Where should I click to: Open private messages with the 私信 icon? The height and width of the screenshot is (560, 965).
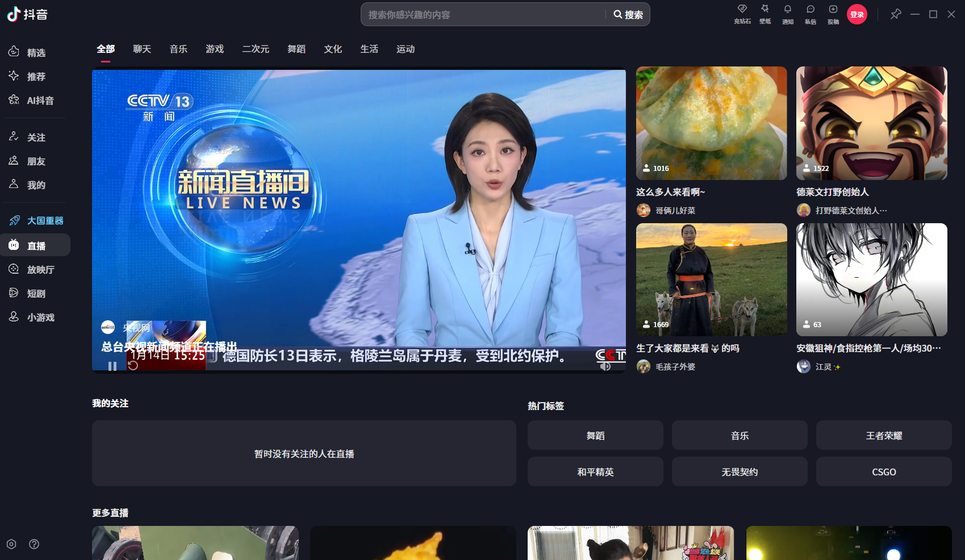point(811,14)
